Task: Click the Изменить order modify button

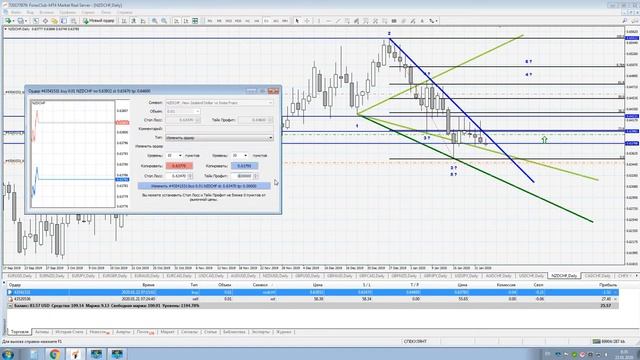Action: 204,186
